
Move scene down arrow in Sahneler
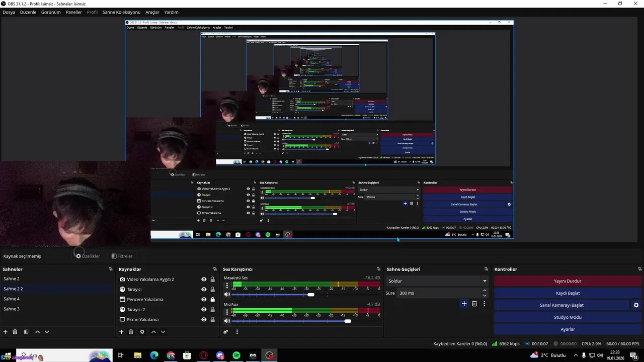(47, 332)
